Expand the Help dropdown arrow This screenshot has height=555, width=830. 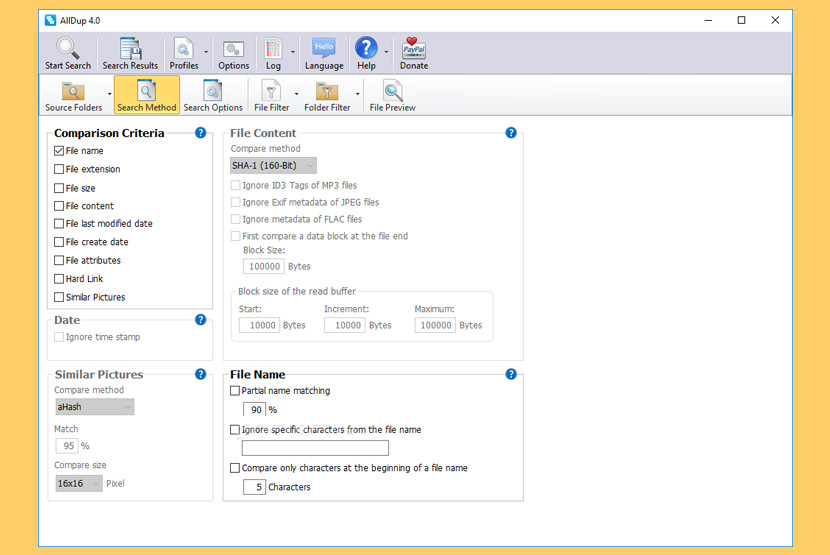pyautogui.click(x=386, y=52)
